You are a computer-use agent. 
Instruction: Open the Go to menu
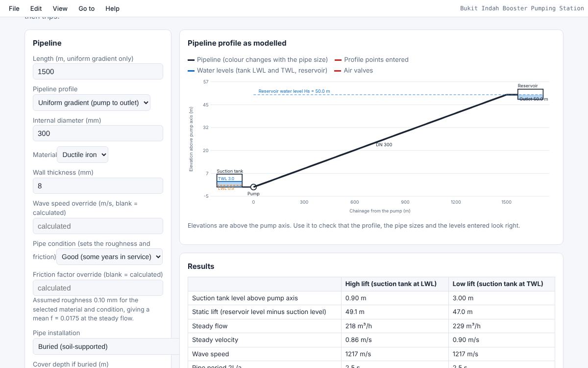(86, 8)
